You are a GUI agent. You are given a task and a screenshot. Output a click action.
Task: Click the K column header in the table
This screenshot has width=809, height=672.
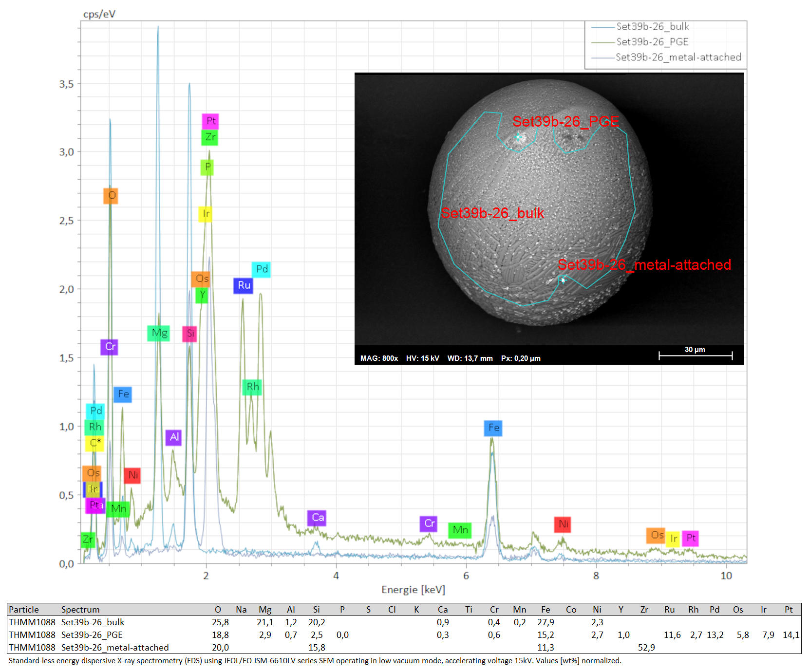(416, 610)
